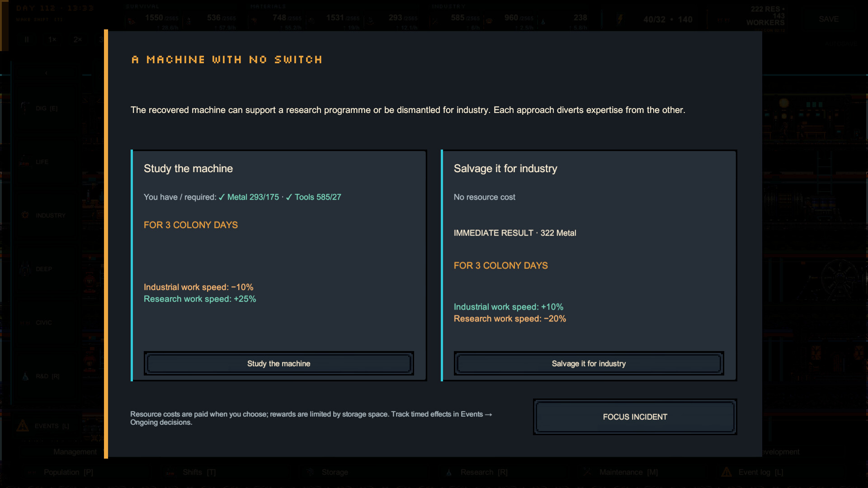Click the Salvage it for industry button
This screenshot has width=868, height=488.
click(x=589, y=363)
